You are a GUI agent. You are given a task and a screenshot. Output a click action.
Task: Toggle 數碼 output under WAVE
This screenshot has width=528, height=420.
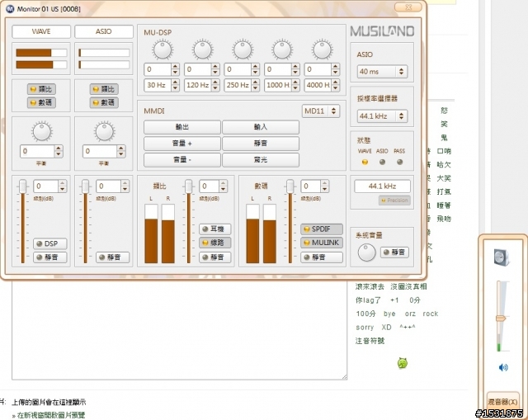[41, 102]
